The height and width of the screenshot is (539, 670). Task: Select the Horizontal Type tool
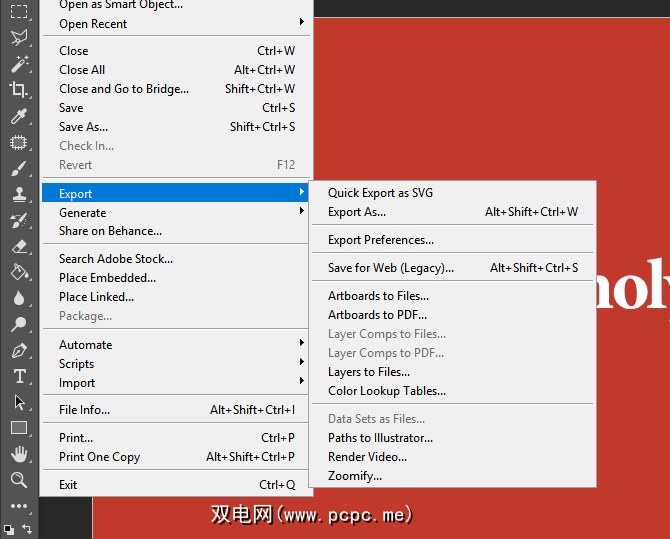click(19, 377)
